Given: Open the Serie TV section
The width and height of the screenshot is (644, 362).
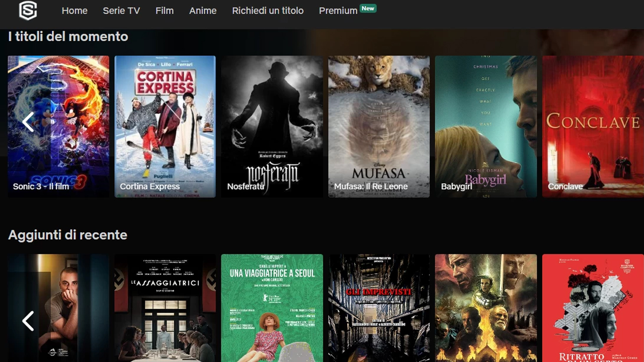Looking at the screenshot, I should tap(121, 11).
